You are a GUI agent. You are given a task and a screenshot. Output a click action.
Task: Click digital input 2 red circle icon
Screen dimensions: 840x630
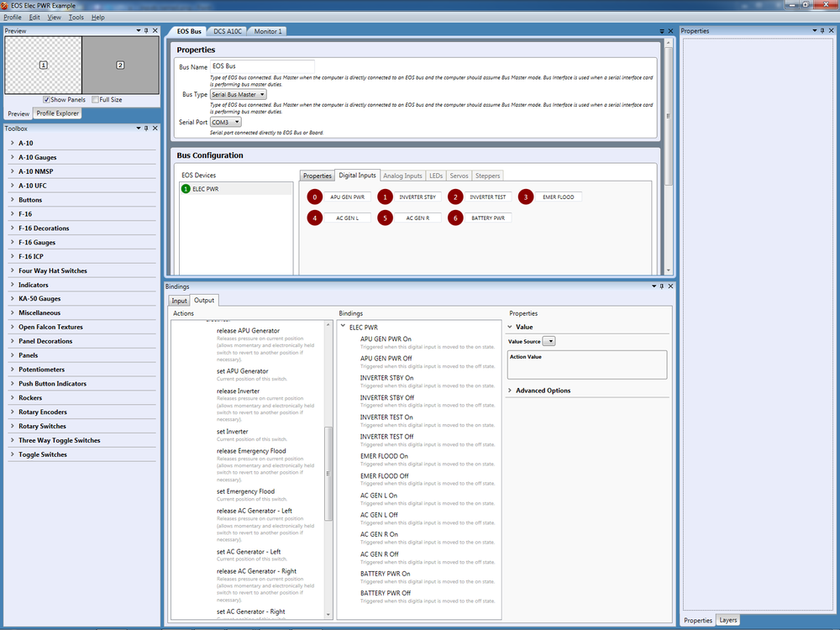455,197
